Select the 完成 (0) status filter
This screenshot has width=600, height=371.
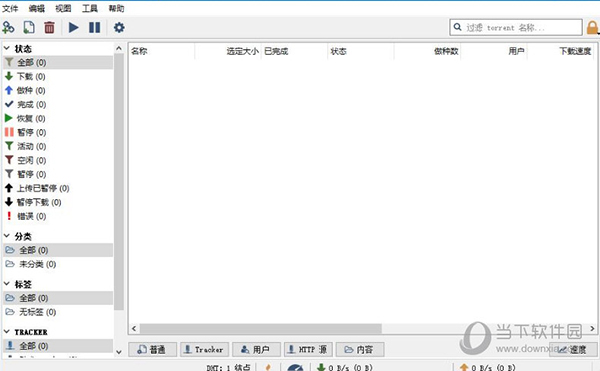58,104
